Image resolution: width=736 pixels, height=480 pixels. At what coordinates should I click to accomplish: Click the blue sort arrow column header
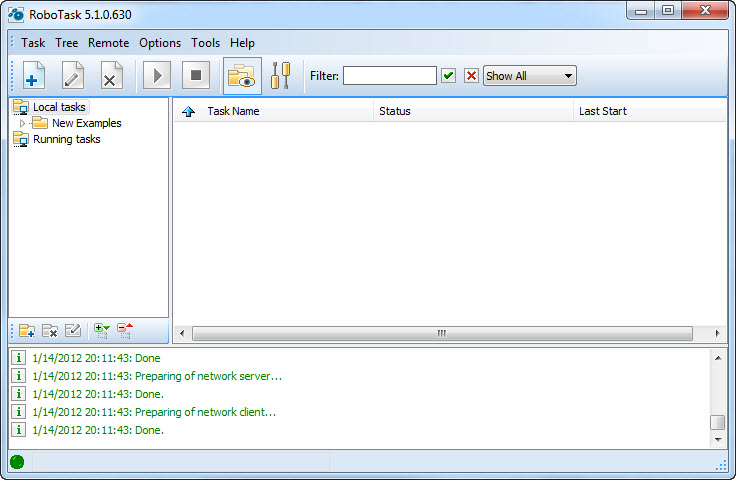tap(188, 111)
